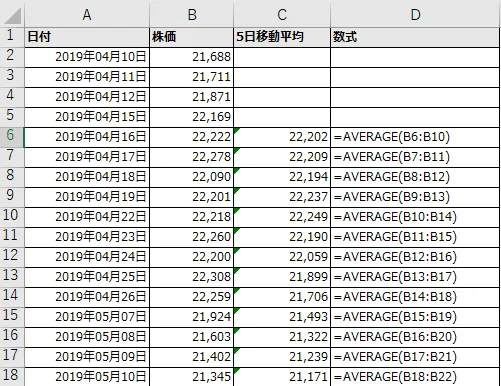The width and height of the screenshot is (501, 386).
Task: Click formula text =AVERAGE(B11:B15)
Action: (x=395, y=237)
